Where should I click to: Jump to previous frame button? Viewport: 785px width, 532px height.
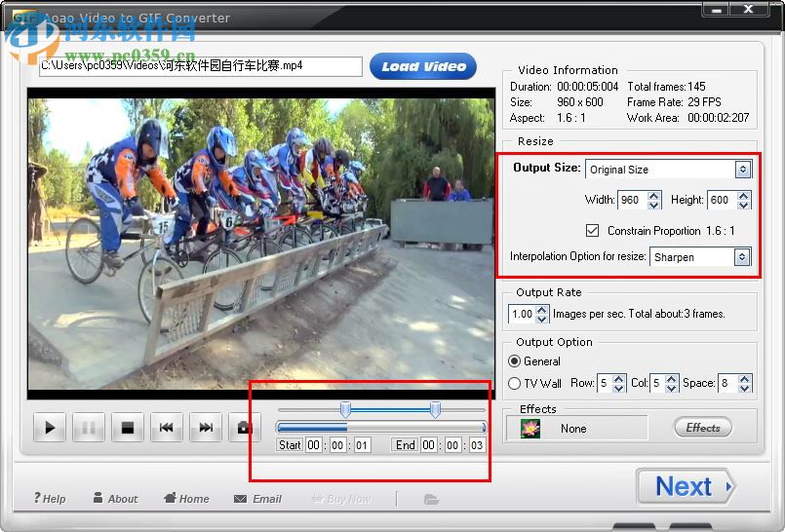pyautogui.click(x=167, y=427)
